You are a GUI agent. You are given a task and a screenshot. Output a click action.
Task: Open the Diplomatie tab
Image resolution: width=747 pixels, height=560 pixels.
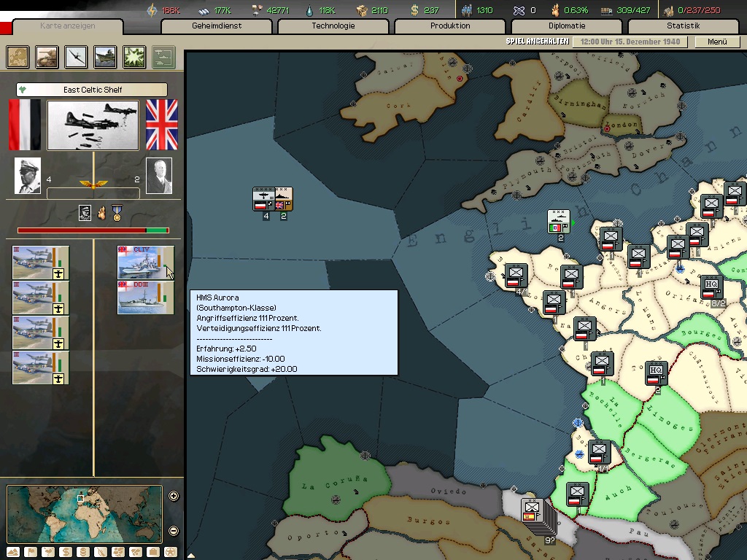[x=567, y=26]
